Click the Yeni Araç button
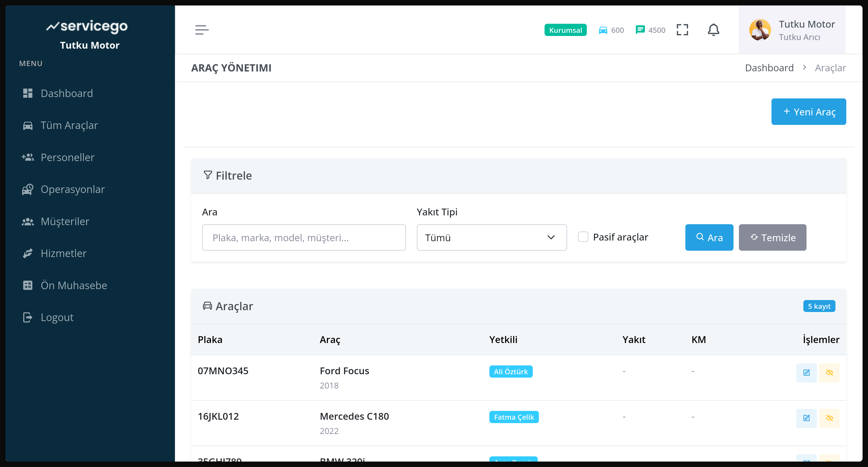The height and width of the screenshot is (467, 868). [808, 112]
